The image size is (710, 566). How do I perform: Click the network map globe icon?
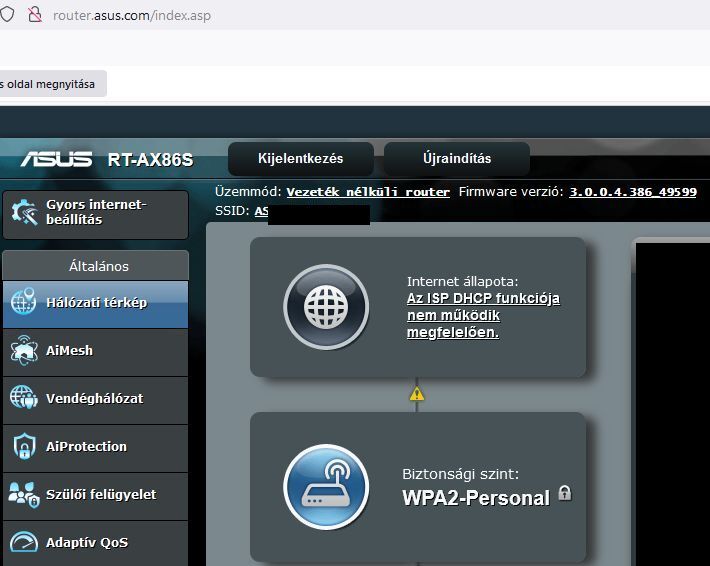(24, 301)
